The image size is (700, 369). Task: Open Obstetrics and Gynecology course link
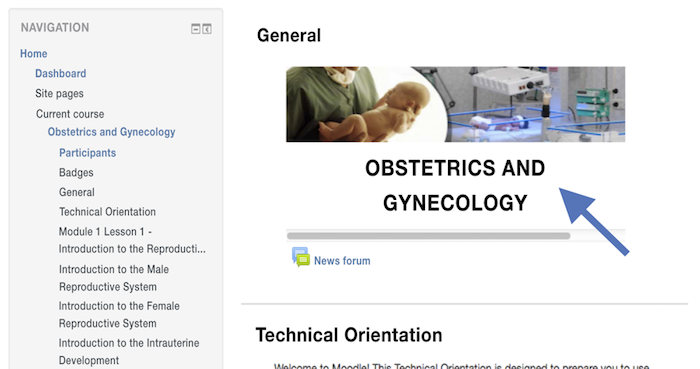[112, 132]
